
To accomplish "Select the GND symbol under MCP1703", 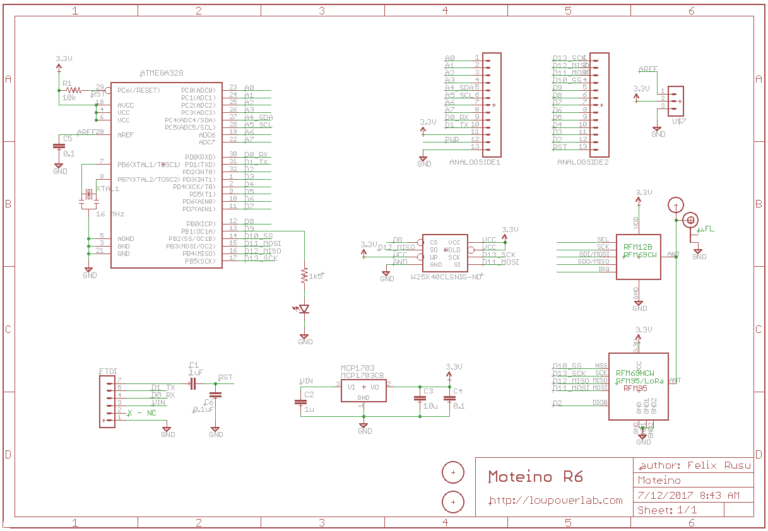I will (364, 429).
